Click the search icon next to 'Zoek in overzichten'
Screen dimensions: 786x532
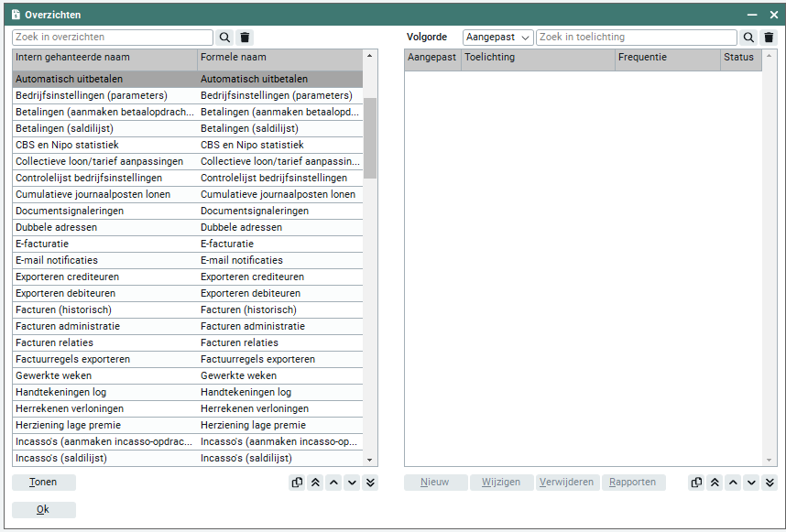[224, 38]
